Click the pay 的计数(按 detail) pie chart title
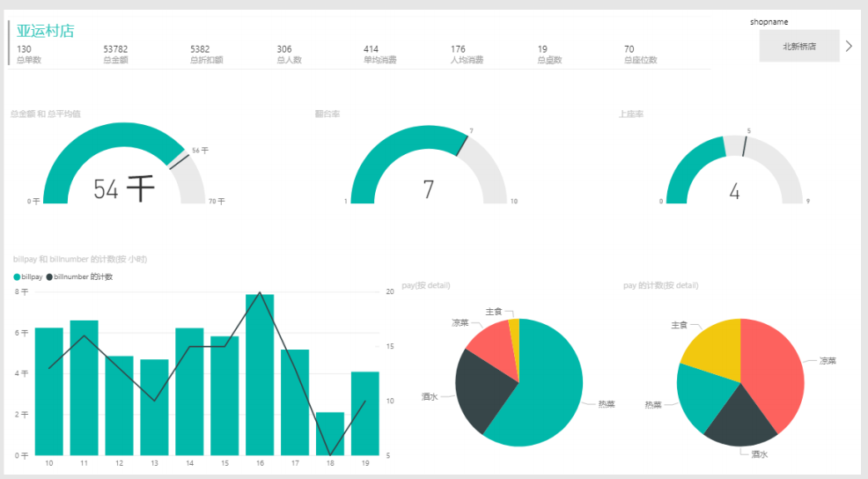Image resolution: width=868 pixels, height=479 pixels. pos(661,286)
